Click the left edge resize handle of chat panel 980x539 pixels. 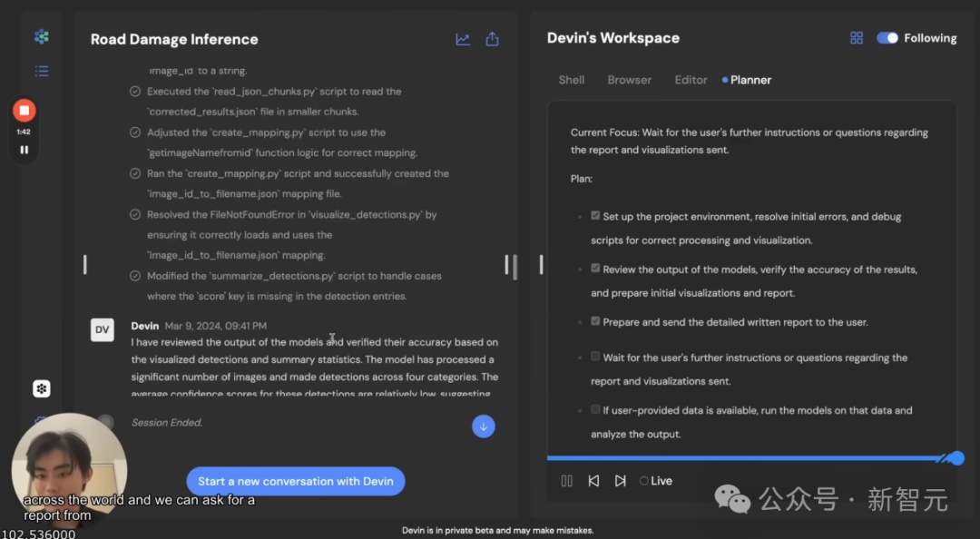pyautogui.click(x=85, y=264)
